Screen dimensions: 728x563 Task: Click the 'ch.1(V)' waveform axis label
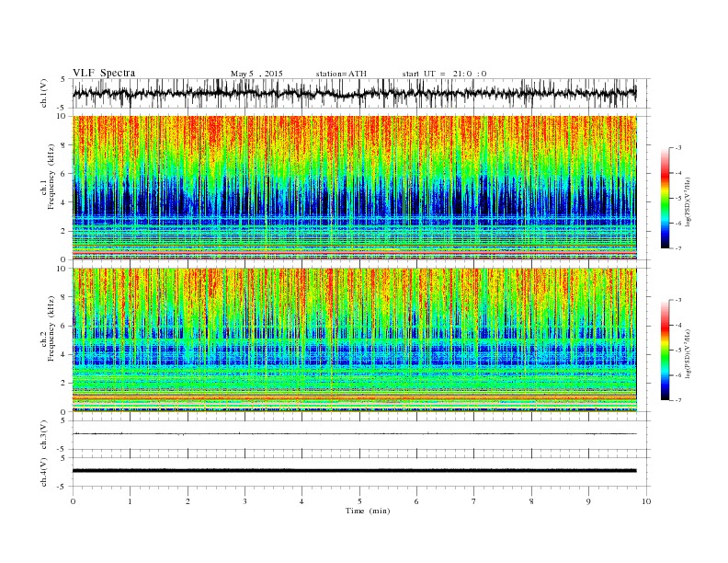pos(44,93)
